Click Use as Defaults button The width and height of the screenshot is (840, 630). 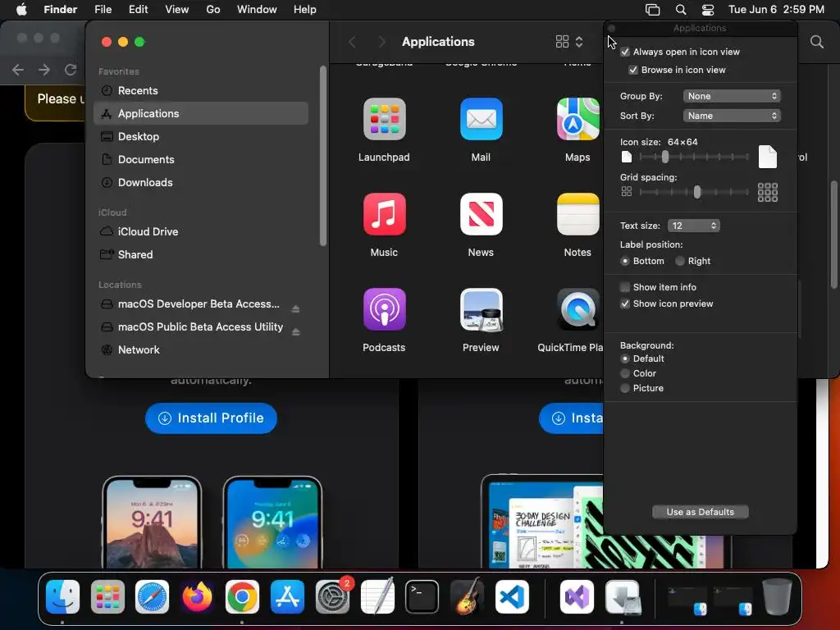[700, 512]
